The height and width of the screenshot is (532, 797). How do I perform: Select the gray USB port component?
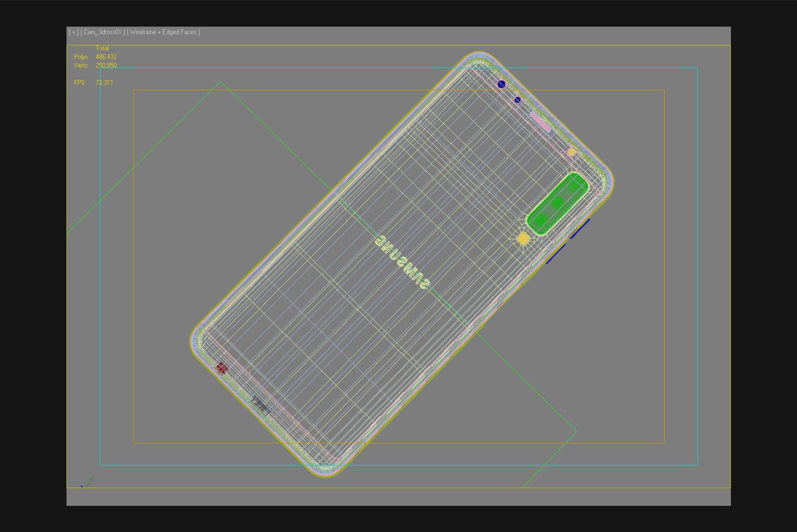(x=260, y=405)
